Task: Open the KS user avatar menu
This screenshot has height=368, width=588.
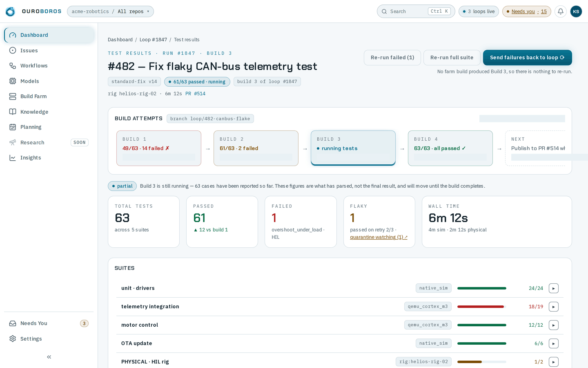Action: 576,11
